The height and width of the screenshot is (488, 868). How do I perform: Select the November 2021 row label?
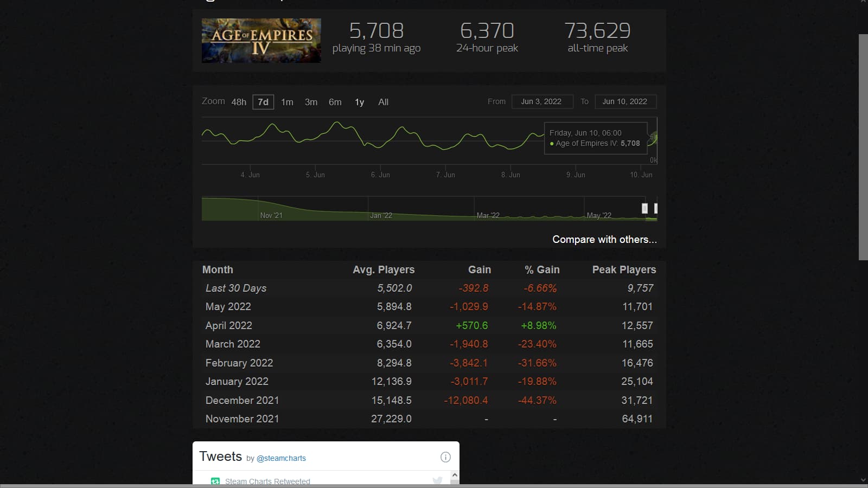(242, 419)
